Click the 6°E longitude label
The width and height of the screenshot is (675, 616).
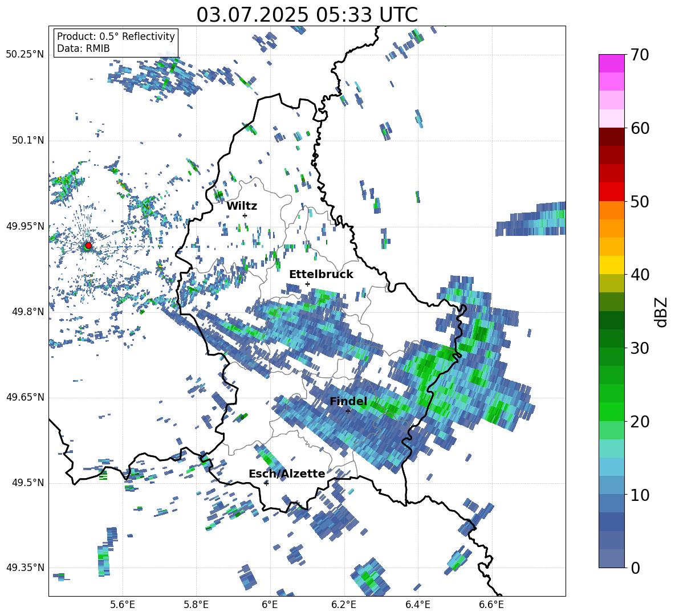pyautogui.click(x=270, y=605)
